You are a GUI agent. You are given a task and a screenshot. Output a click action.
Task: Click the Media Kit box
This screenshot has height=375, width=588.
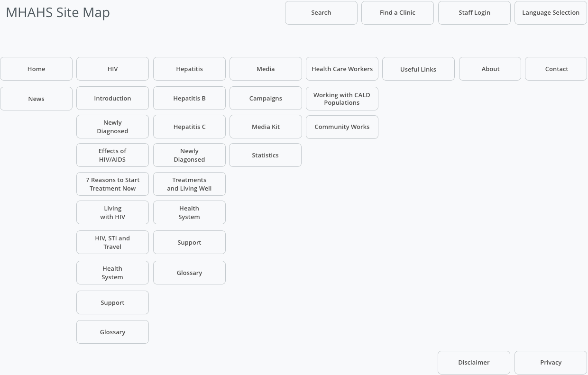(x=266, y=127)
